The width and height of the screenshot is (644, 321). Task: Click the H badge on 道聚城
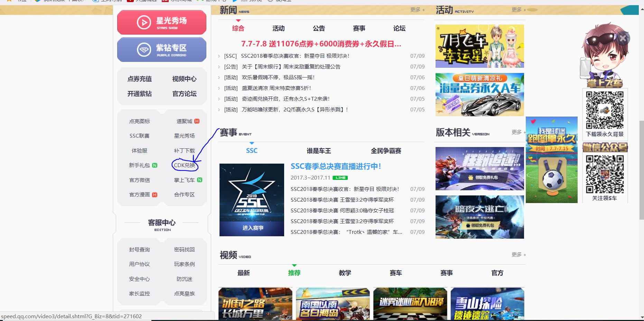(196, 121)
